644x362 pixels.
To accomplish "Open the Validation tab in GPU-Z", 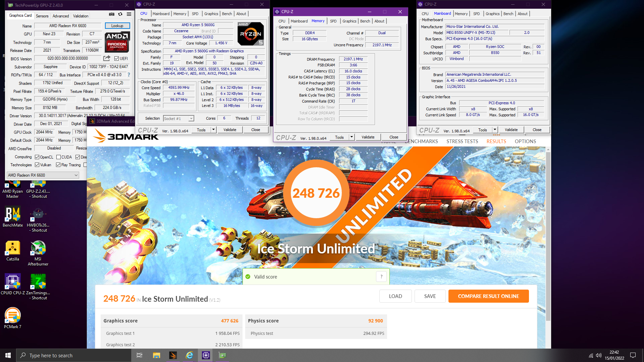I will tap(81, 16).
